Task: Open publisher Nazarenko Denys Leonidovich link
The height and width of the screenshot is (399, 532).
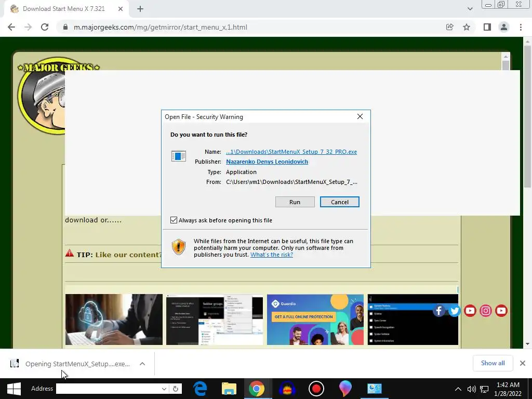Action: click(267, 162)
